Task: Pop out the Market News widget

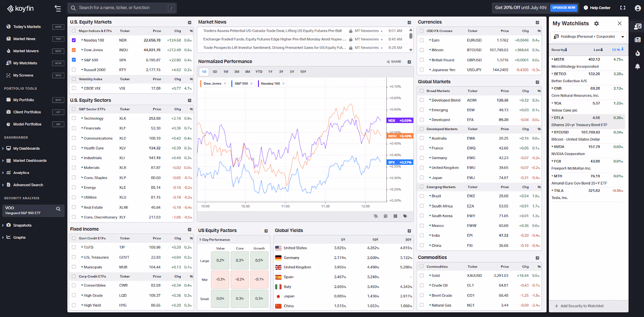Action: point(409,23)
